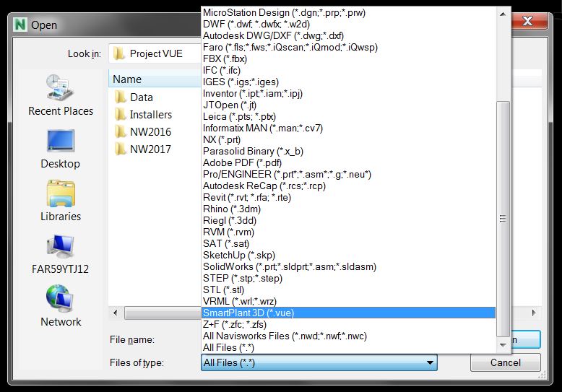Pick JTOpen (*.jt) from the list

[348, 105]
